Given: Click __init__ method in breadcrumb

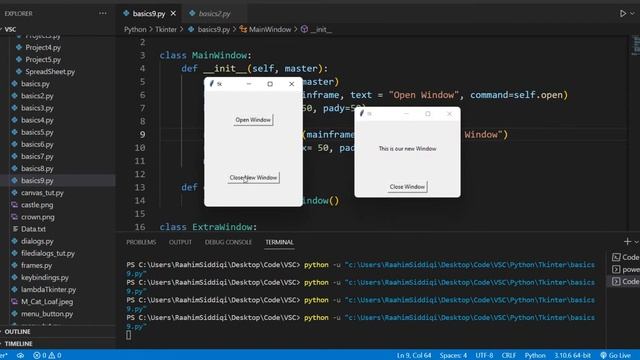Looking at the screenshot, I should (321, 29).
